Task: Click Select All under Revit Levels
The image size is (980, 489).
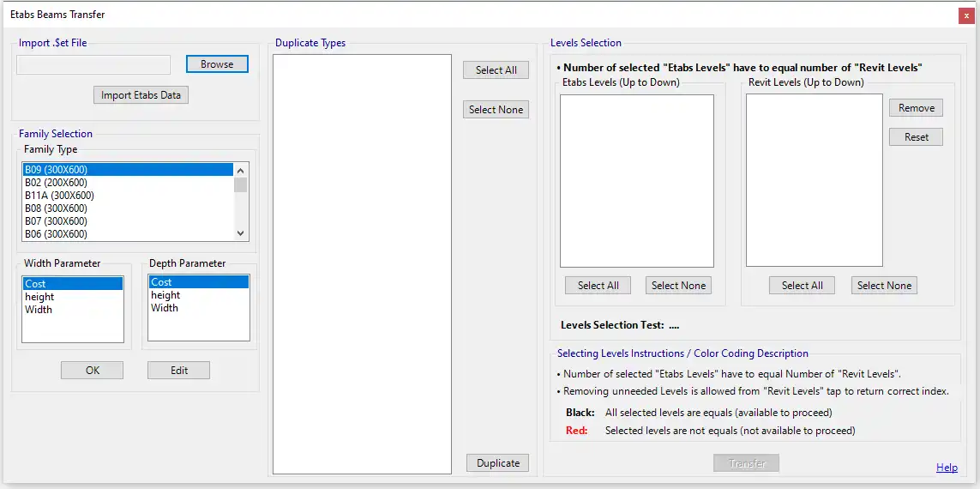Action: click(803, 285)
